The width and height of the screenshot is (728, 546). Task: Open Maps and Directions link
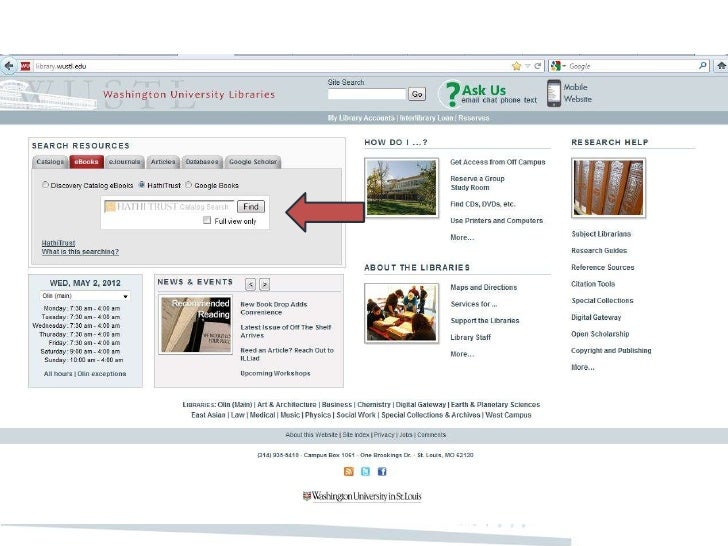(483, 287)
